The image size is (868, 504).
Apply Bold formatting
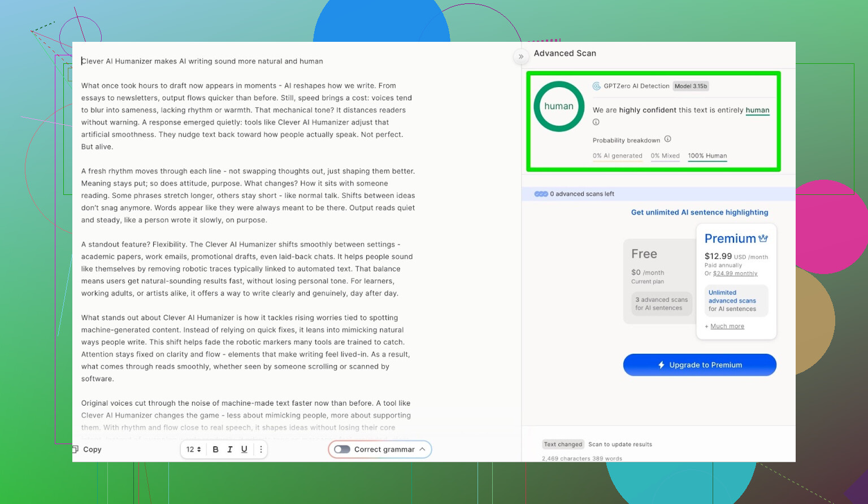[215, 449]
